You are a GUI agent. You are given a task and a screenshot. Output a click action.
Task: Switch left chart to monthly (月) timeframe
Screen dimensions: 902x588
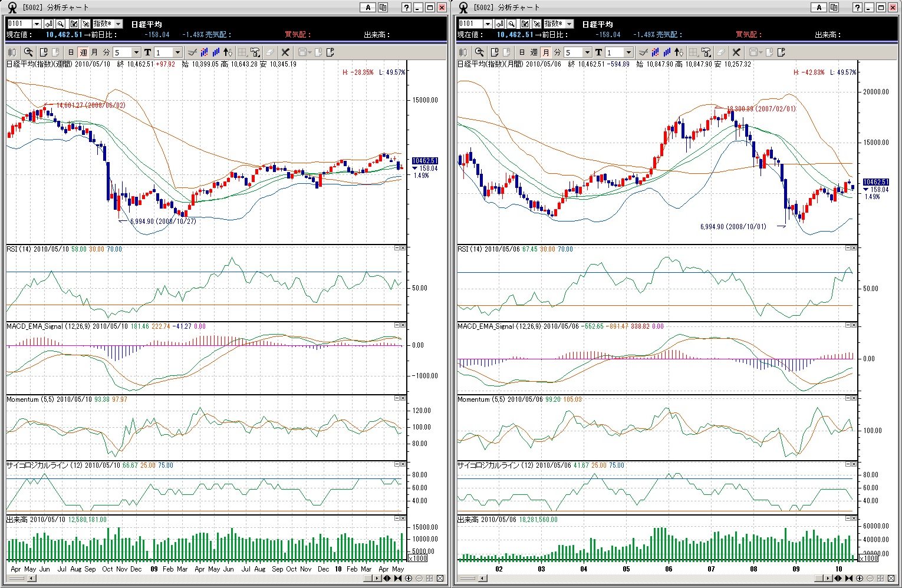click(94, 52)
